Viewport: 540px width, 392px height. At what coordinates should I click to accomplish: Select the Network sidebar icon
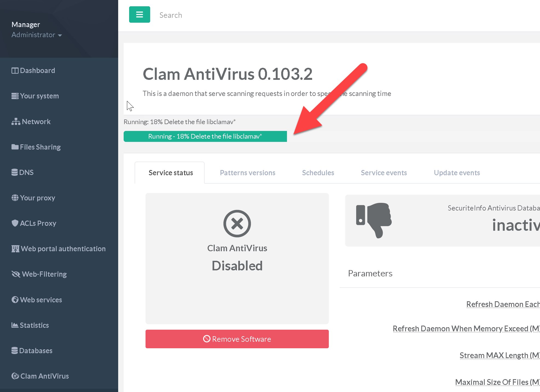coord(16,122)
